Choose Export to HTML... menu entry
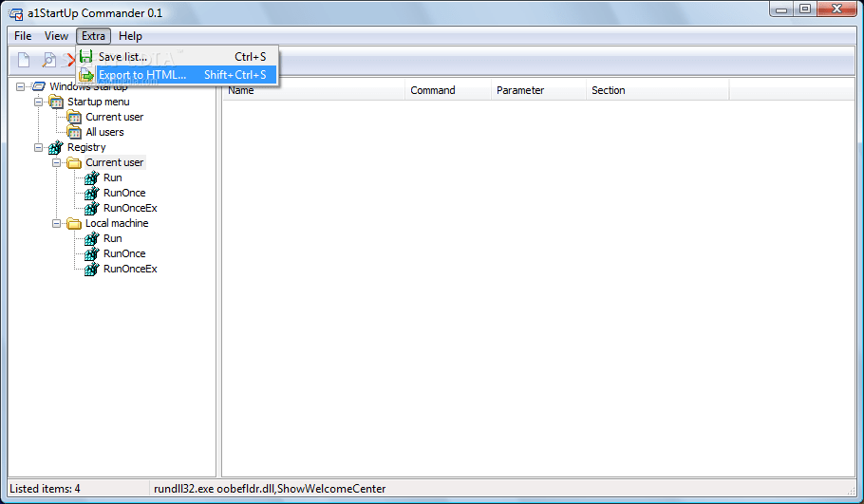The height and width of the screenshot is (504, 864). [178, 75]
